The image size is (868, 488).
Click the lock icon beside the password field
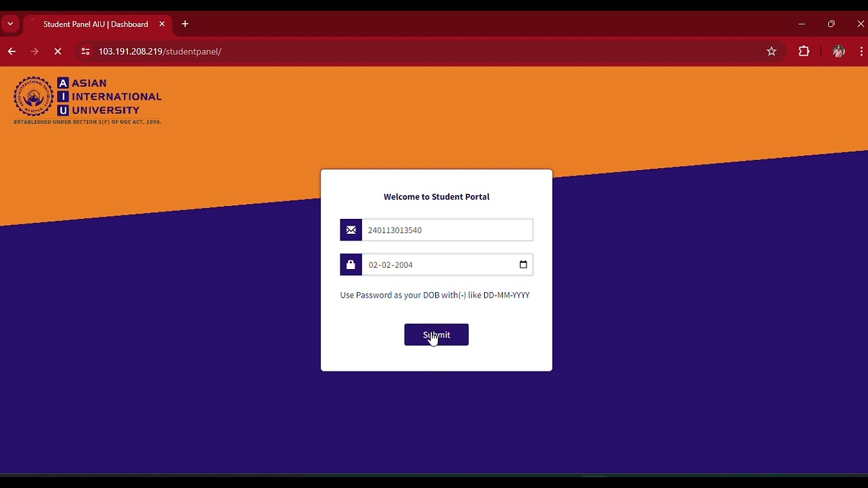pyautogui.click(x=351, y=264)
